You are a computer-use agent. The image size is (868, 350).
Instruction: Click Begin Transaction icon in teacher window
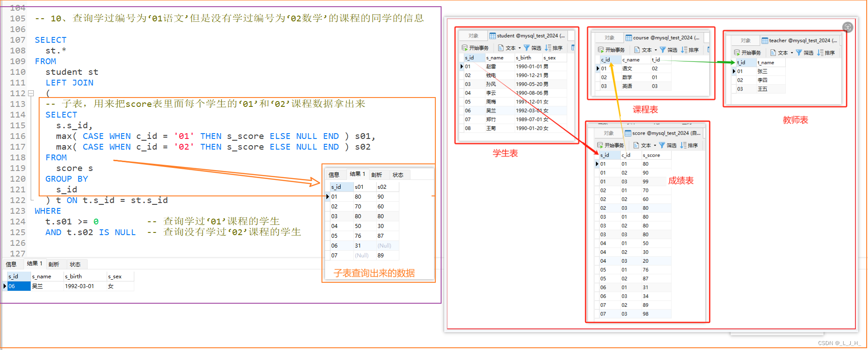737,53
